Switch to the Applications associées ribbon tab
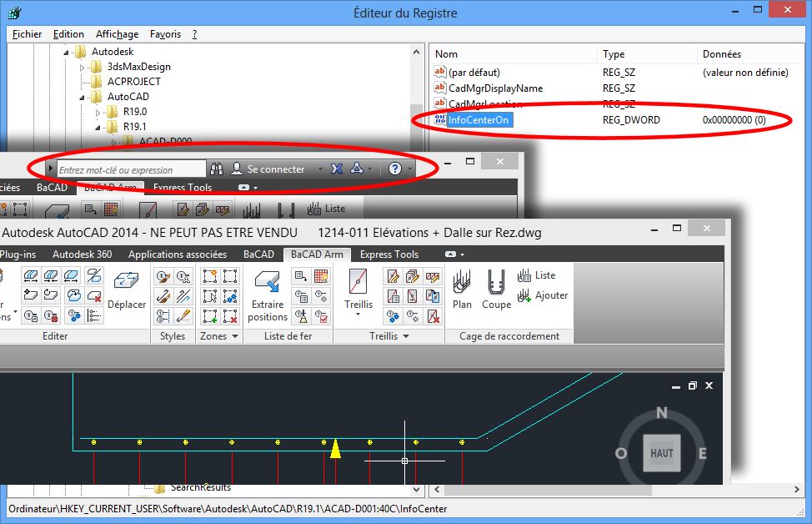Screen dimensions: 812x524 pyautogui.click(x=178, y=254)
